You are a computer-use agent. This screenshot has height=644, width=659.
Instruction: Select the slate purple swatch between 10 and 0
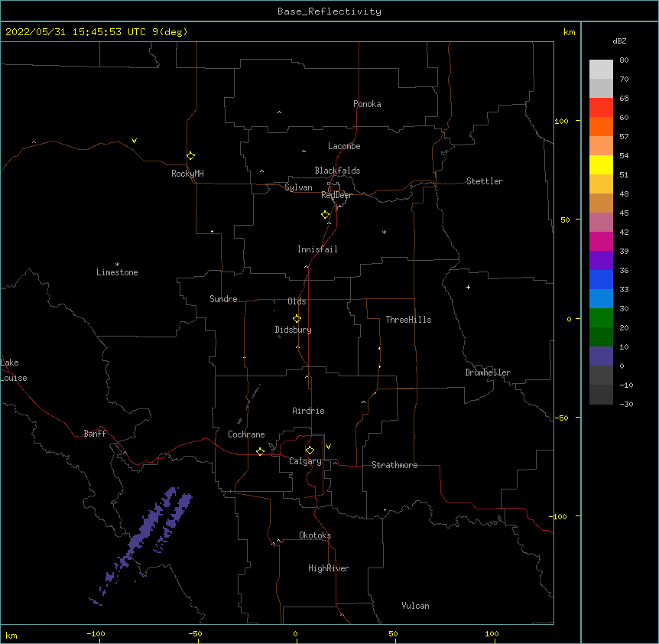tap(601, 356)
